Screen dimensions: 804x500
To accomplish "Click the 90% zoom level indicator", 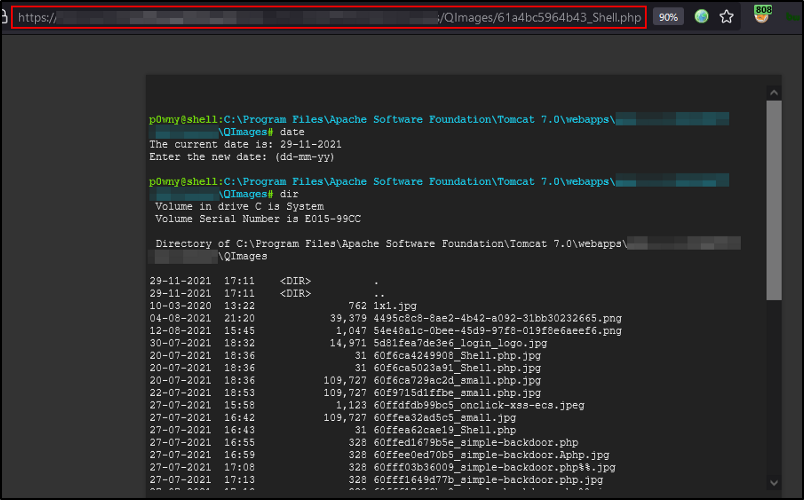I will (x=668, y=17).
